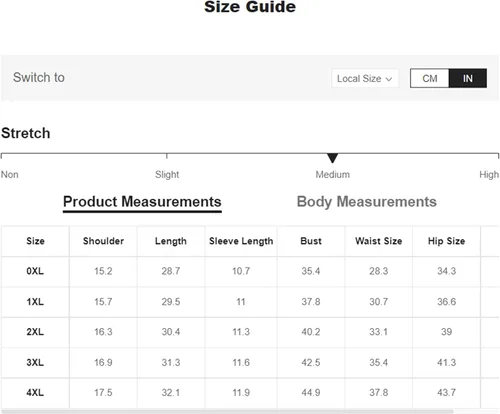Select the 4XL size row label
Viewport: 500px width, 414px height.
35,392
